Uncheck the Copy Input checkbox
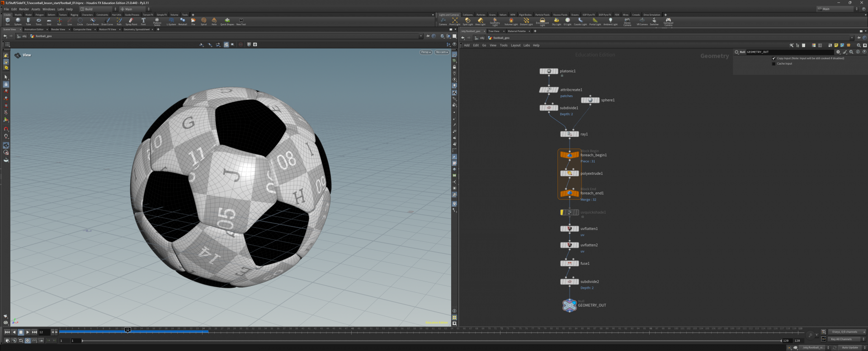 pyautogui.click(x=774, y=58)
